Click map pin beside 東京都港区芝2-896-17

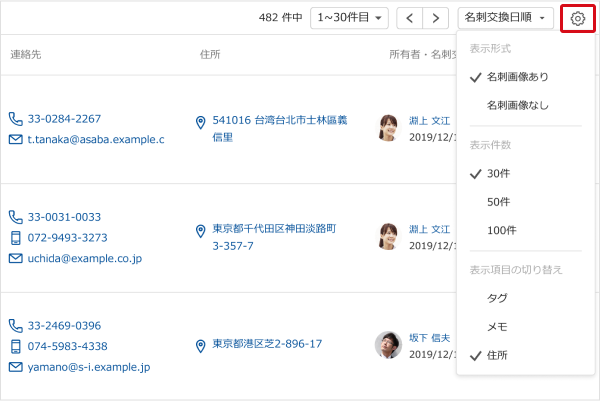tap(201, 345)
